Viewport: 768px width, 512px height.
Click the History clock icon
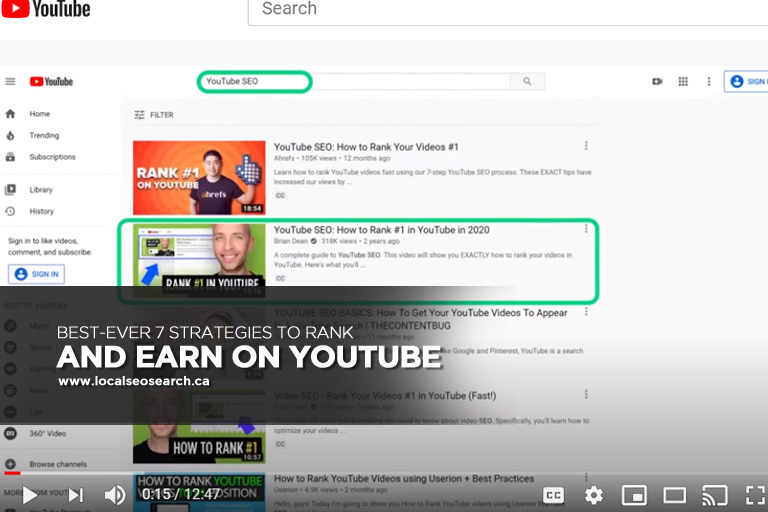pos(10,211)
